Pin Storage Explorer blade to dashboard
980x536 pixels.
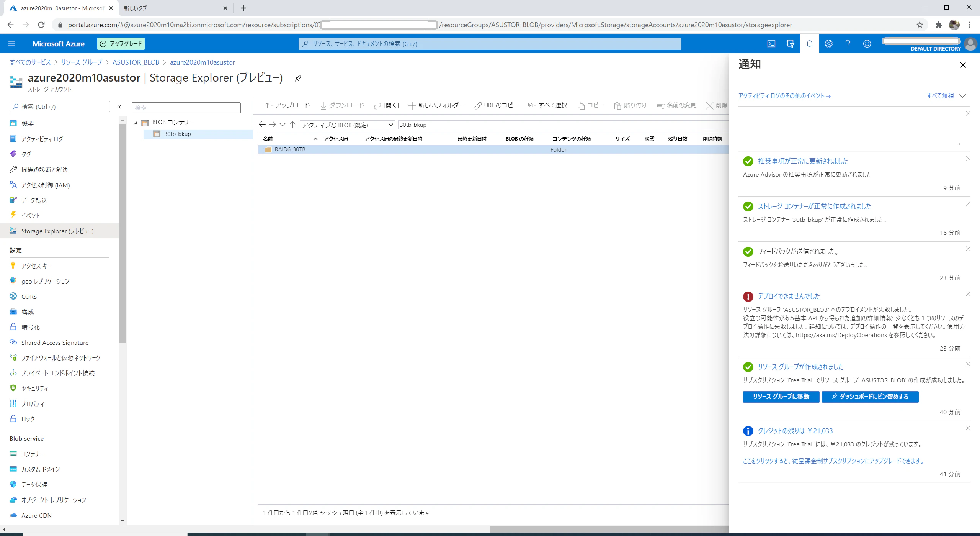[x=298, y=78]
